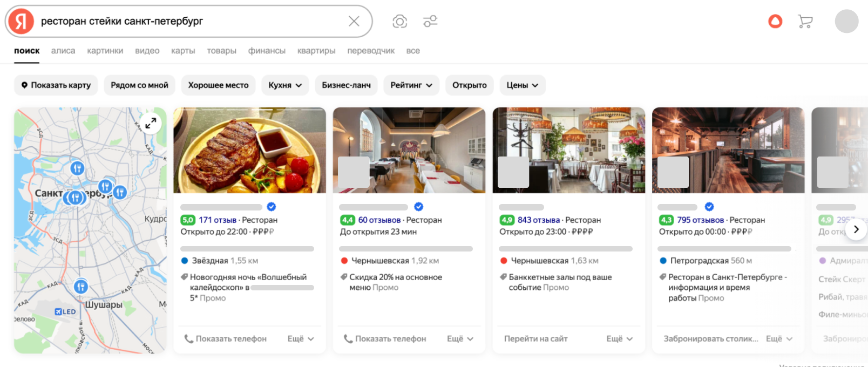868x367 pixels.
Task: Expand Ещё on the 4,4 restaurant card
Action: point(460,339)
